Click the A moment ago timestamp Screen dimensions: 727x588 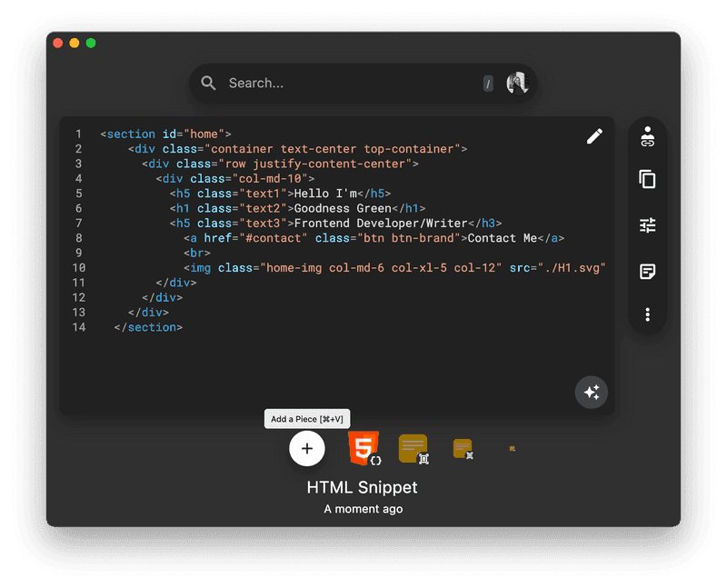click(363, 508)
